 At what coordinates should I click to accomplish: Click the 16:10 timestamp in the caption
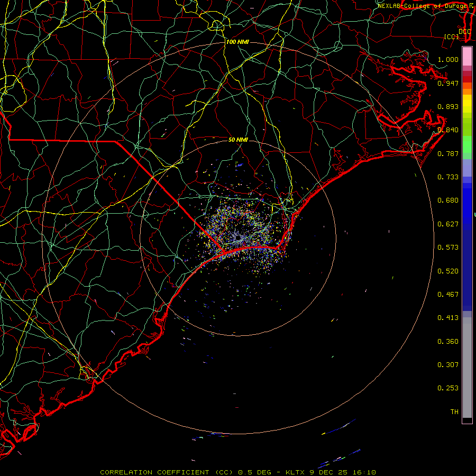[x=364, y=472]
